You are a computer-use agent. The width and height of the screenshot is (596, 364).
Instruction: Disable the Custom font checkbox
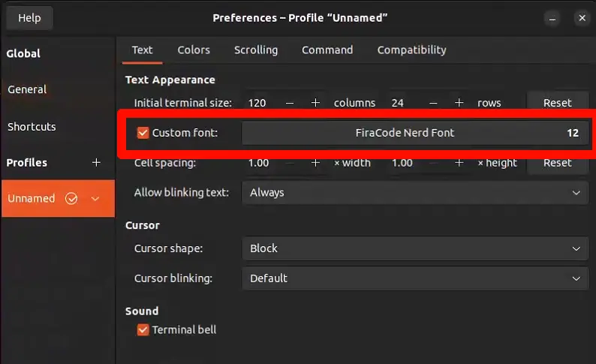(143, 134)
